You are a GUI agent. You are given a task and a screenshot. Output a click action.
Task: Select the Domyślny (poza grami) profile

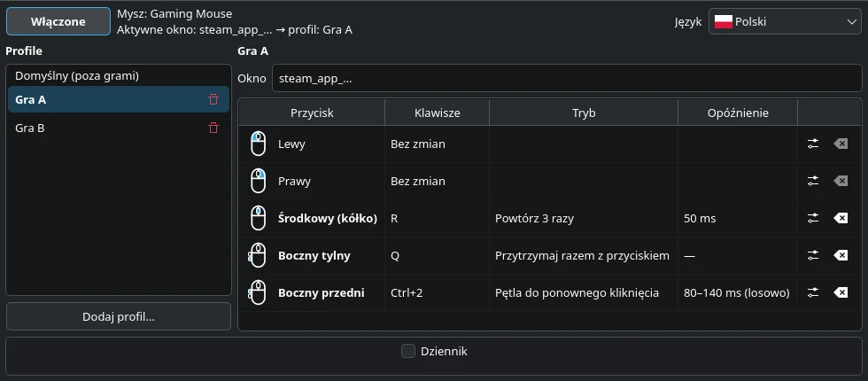[119, 76]
